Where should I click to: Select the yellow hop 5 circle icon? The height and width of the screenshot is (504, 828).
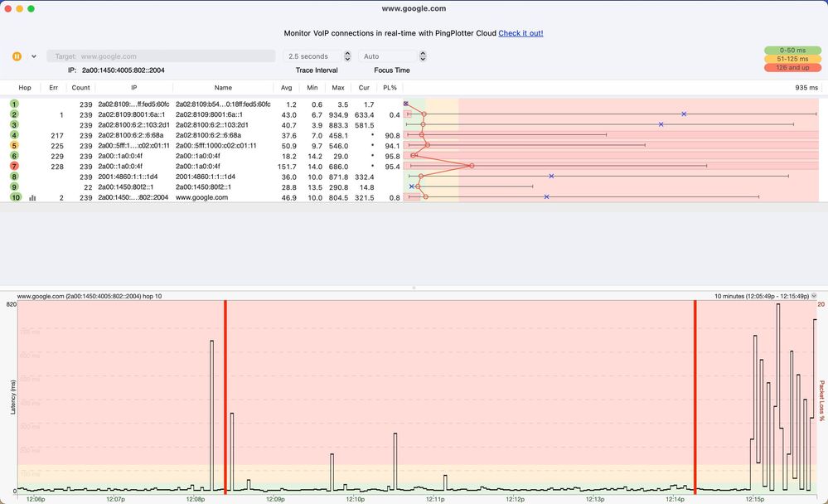(14, 145)
